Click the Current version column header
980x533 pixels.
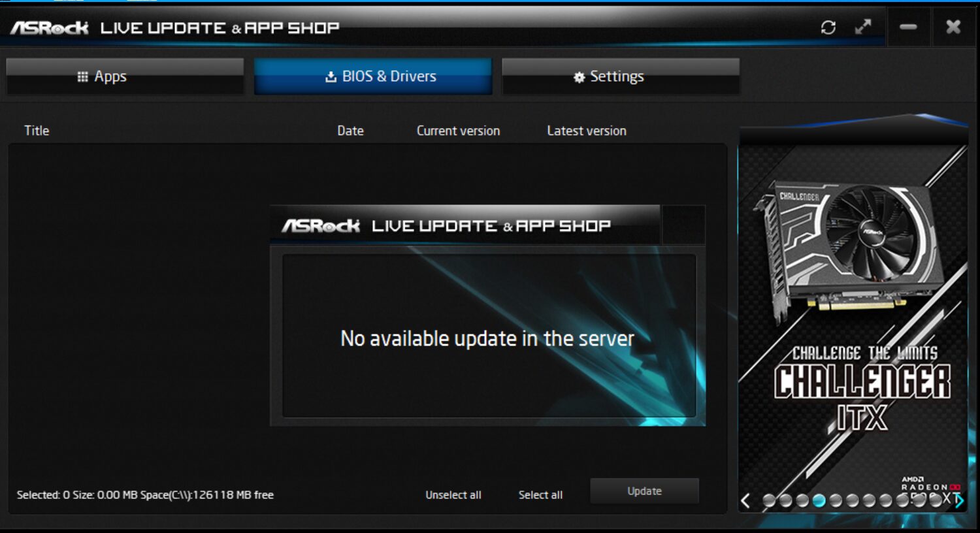[458, 131]
